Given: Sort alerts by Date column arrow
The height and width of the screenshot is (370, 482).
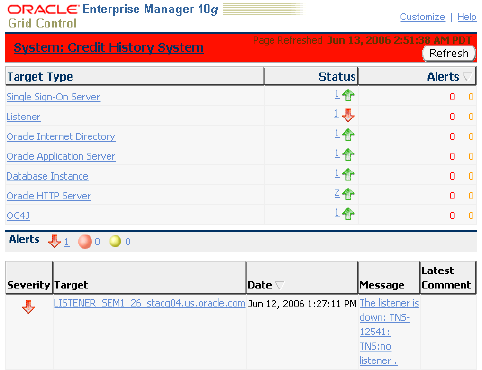Looking at the screenshot, I should [x=279, y=285].
